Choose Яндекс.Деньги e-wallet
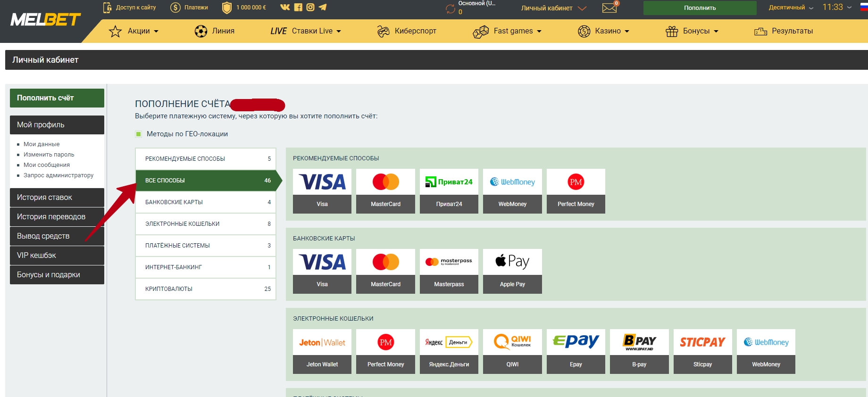 [x=449, y=351]
